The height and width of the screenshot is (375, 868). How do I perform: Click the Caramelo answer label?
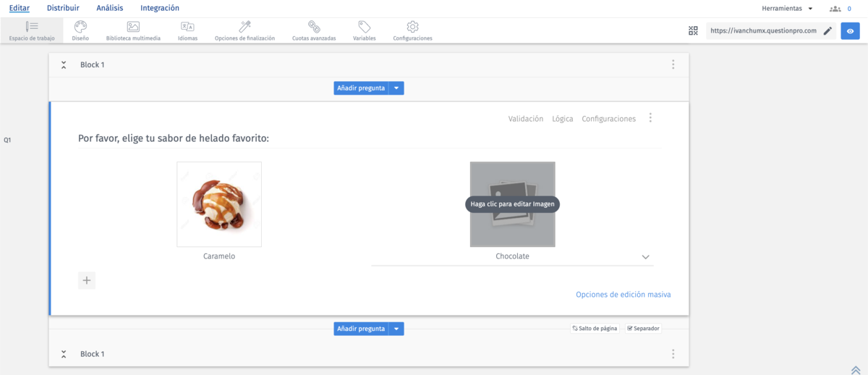click(x=219, y=256)
